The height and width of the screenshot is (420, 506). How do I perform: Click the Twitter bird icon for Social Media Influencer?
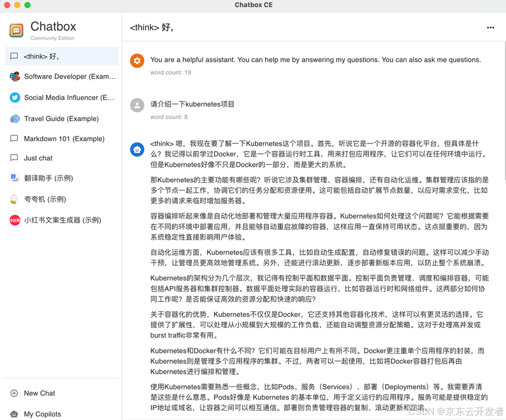[x=15, y=98]
